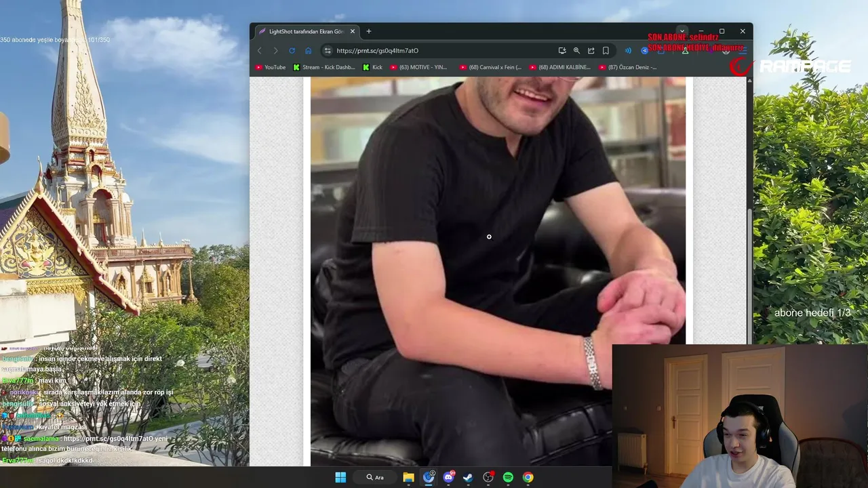This screenshot has height=488, width=868.
Task: Reload the prnt.sc page
Action: (292, 51)
